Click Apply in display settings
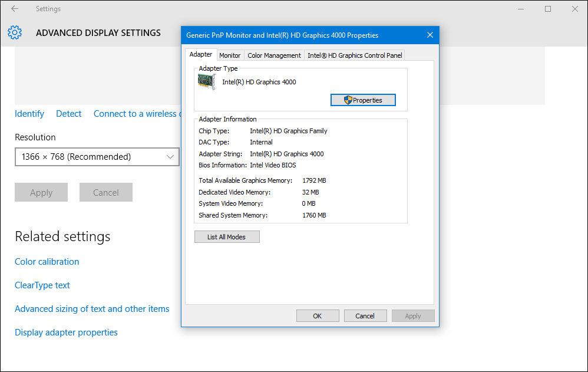Viewport: 588px width, 372px height. [x=41, y=192]
